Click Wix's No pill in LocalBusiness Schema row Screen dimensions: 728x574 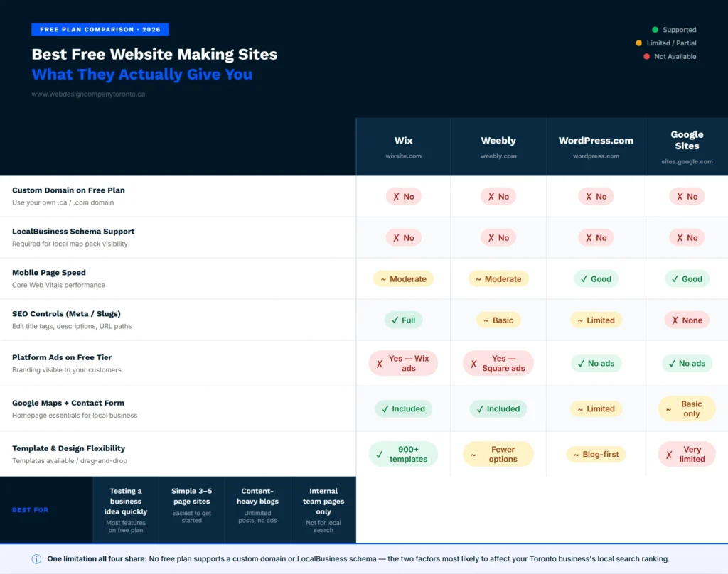tap(404, 238)
